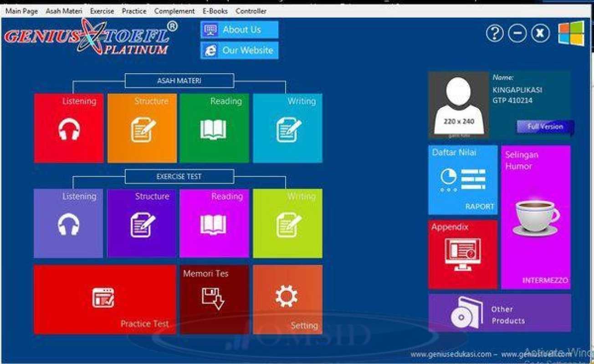Click the KINGAPLIKASI user name text

coord(517,90)
